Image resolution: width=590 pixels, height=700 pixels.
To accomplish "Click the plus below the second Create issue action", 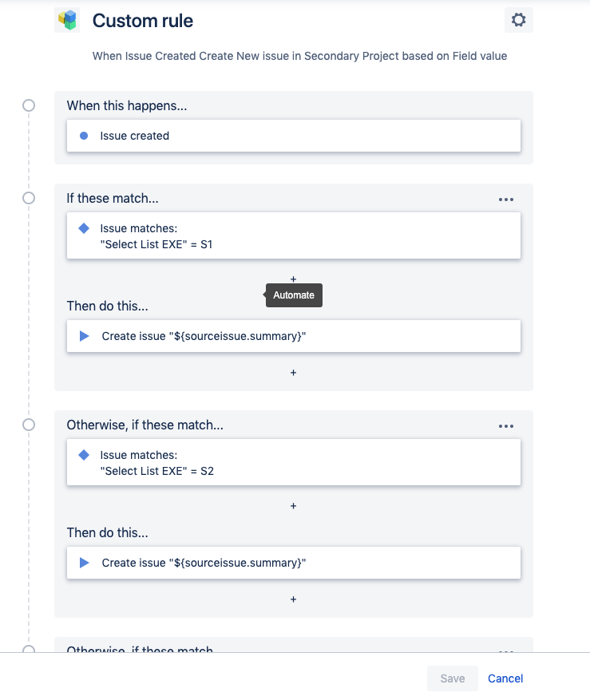I will pyautogui.click(x=293, y=599).
